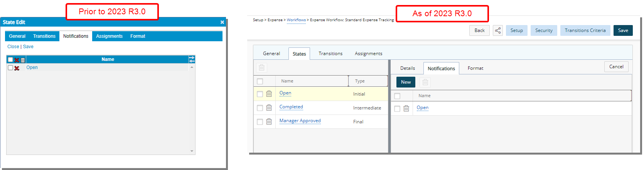Image resolution: width=644 pixels, height=170 pixels.
Task: Click the Workflows breadcrumb link
Action: click(x=296, y=20)
